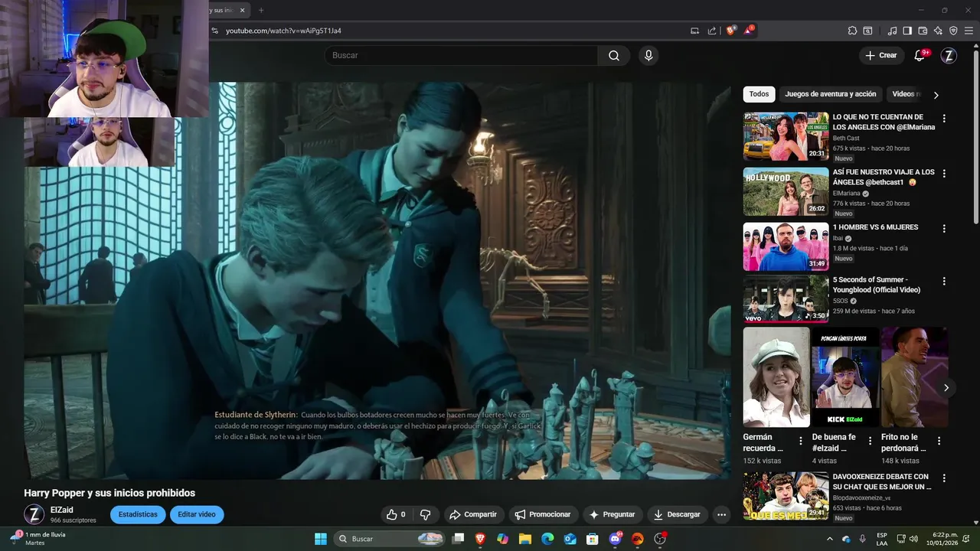Open the browser extensions puzzle icon

852,31
